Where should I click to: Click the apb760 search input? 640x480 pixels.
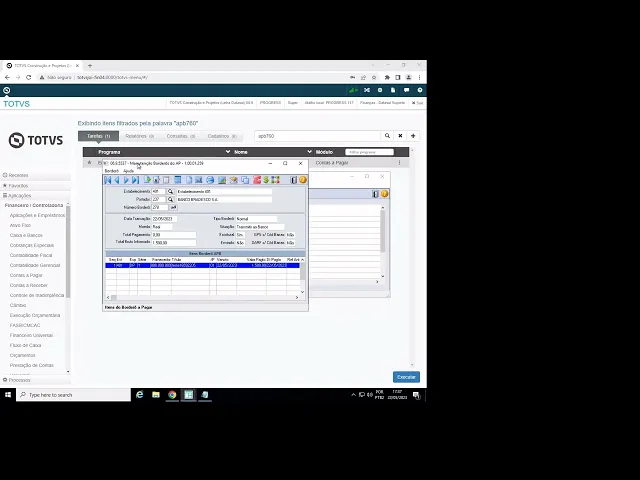pos(318,136)
